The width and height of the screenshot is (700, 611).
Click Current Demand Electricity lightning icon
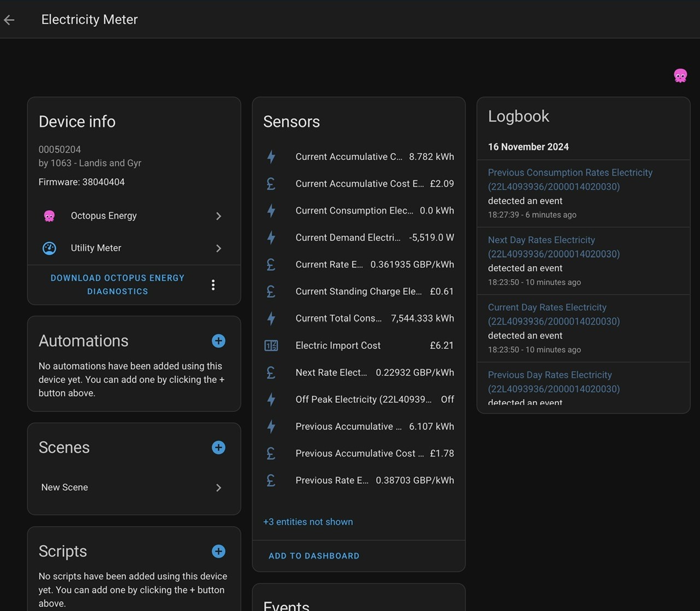point(271,237)
